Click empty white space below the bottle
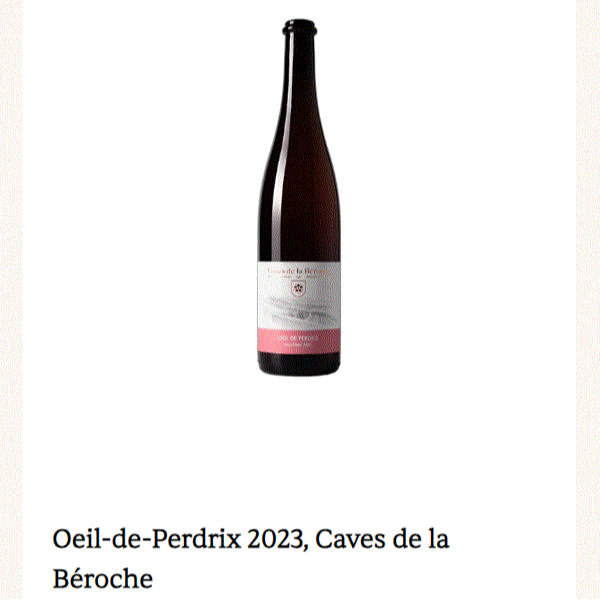Image resolution: width=600 pixels, height=600 pixels. [x=299, y=444]
